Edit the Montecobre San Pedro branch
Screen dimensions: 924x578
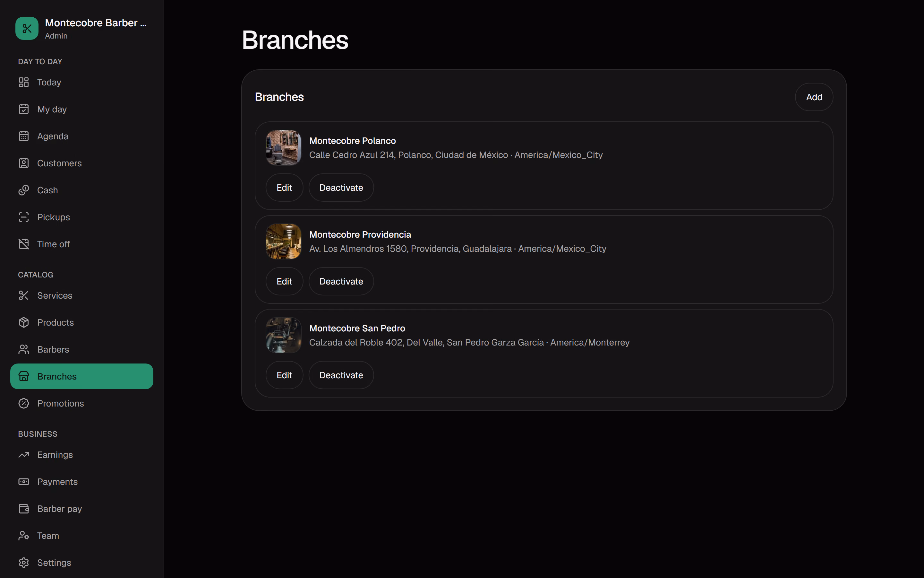(285, 375)
